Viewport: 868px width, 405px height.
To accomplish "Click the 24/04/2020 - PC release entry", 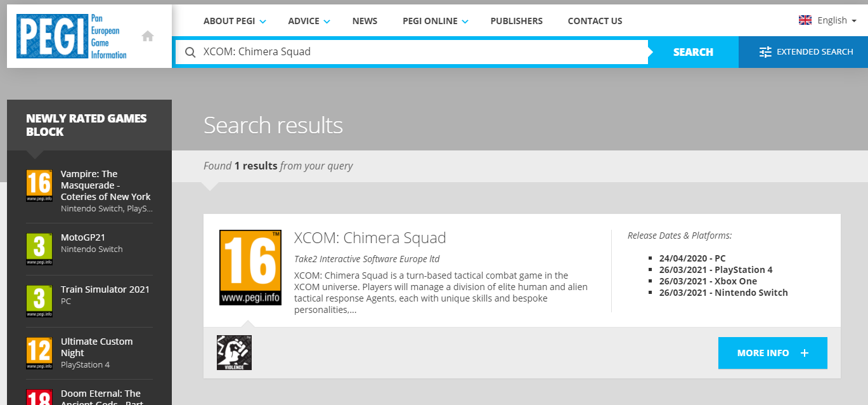I will tap(692, 258).
